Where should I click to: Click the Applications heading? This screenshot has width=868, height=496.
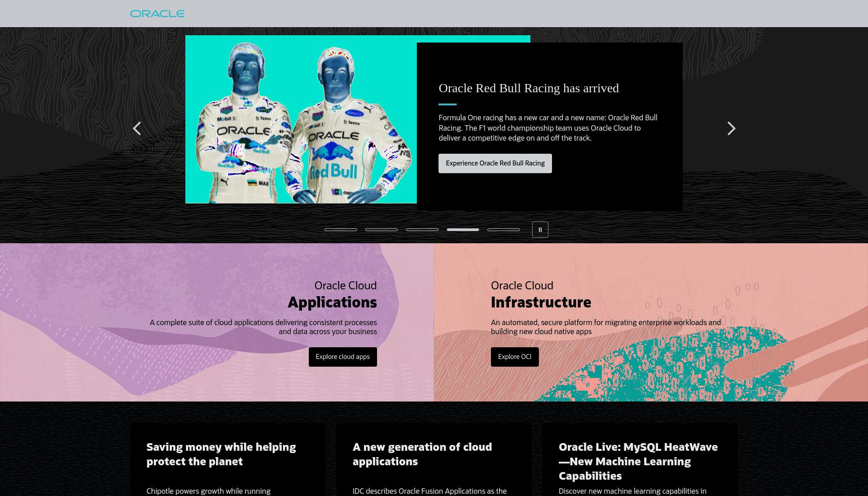tap(332, 302)
